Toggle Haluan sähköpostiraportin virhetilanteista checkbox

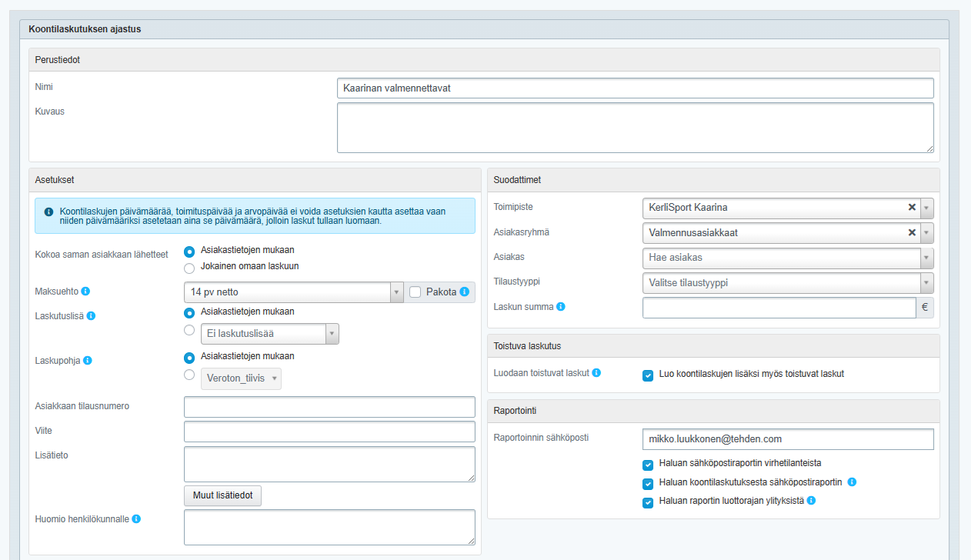coord(648,464)
